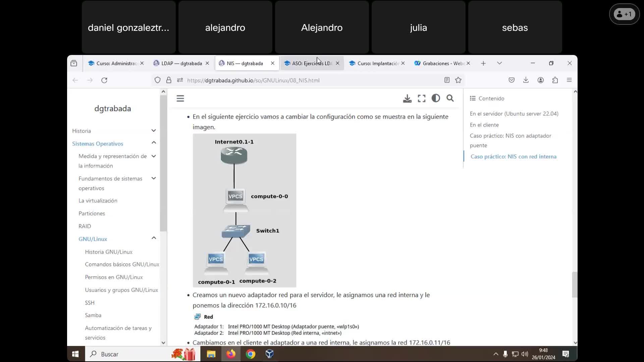The width and height of the screenshot is (644, 362).
Task: Toggle dark/light theme contrast icon
Action: (x=436, y=98)
